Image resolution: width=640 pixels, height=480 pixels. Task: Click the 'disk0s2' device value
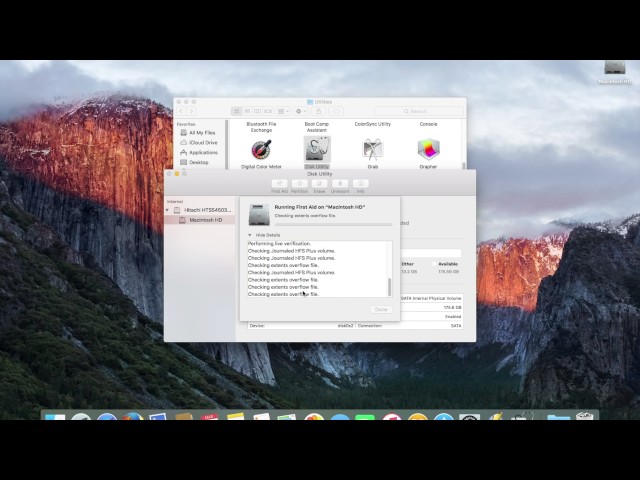tap(345, 326)
